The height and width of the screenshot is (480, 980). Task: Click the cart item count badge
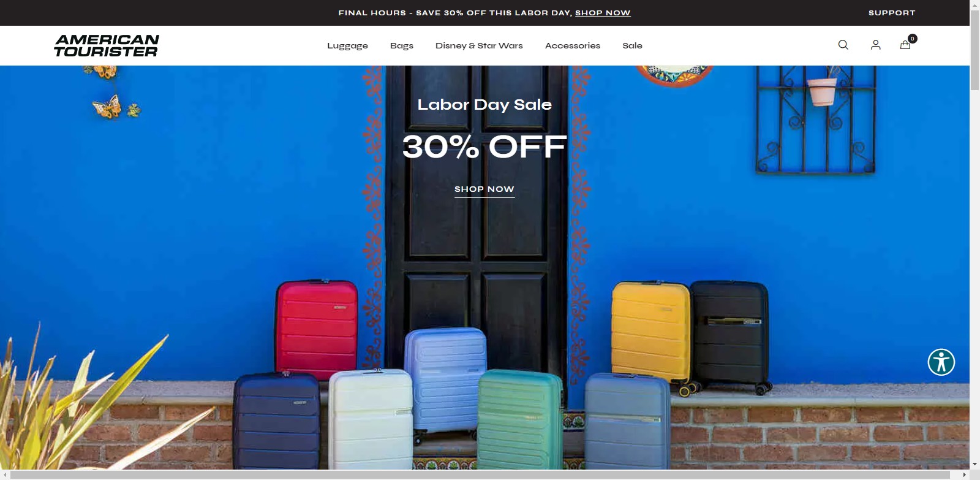point(913,38)
